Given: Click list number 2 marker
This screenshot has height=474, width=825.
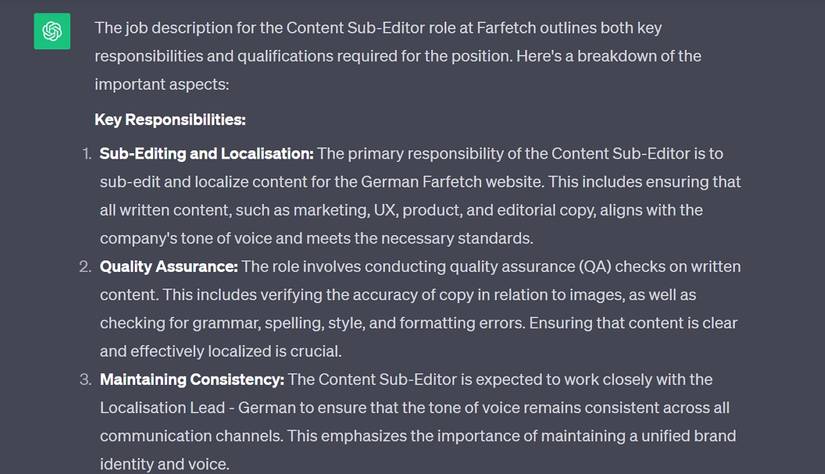Looking at the screenshot, I should point(85,267).
